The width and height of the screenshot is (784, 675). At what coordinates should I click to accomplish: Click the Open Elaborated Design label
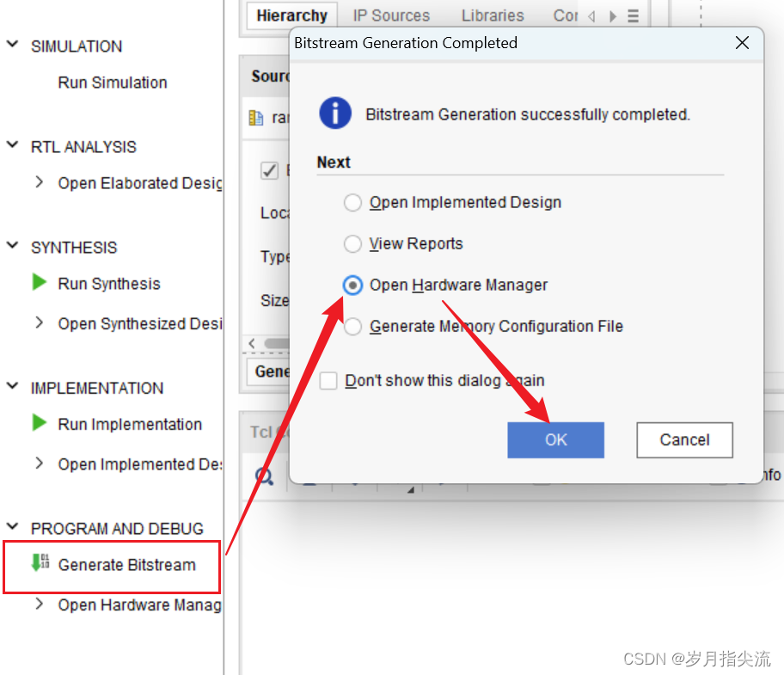[x=140, y=183]
